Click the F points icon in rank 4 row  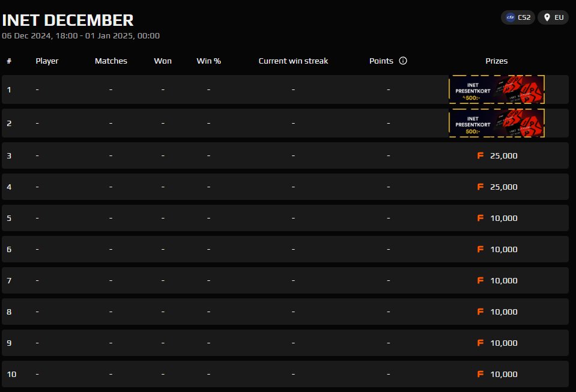(x=480, y=187)
